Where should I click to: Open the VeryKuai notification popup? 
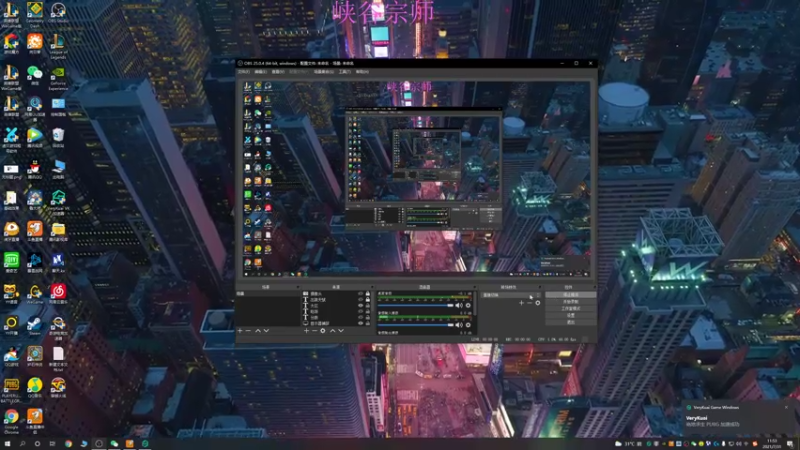click(738, 417)
